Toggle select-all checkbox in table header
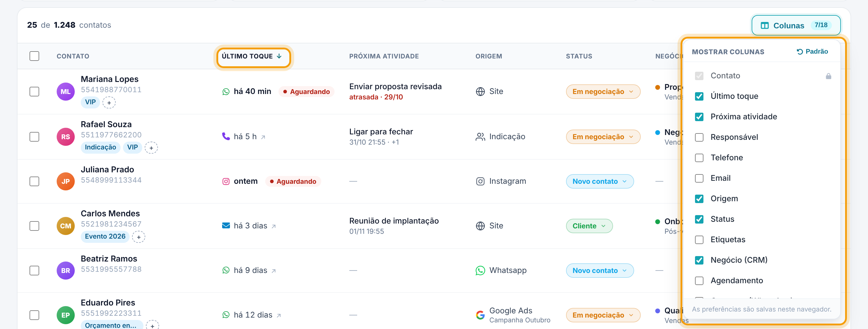The image size is (868, 329). [34, 56]
